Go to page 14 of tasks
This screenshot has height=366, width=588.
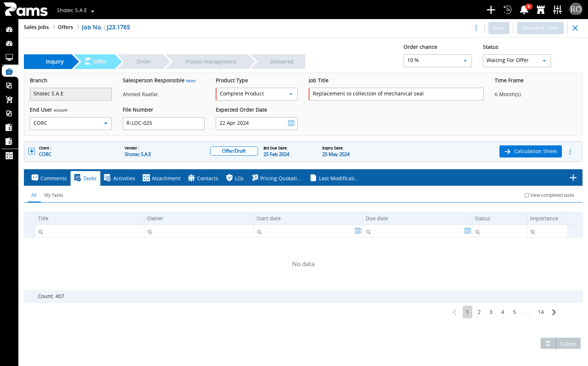tap(541, 312)
